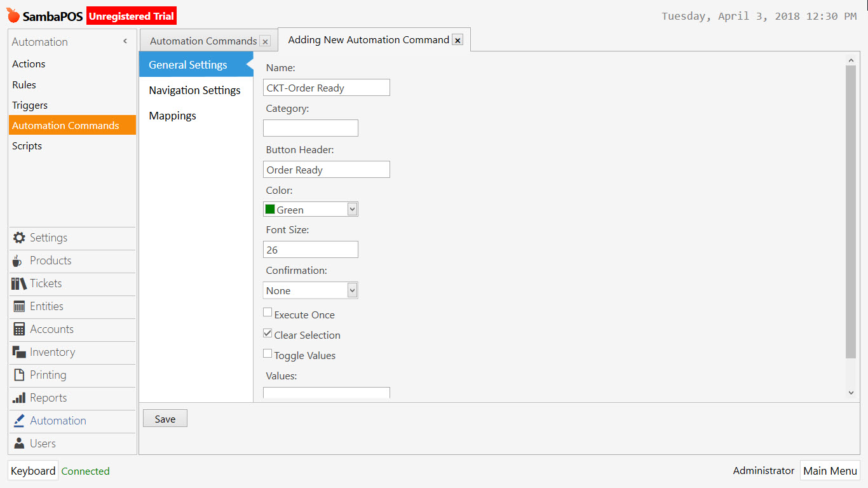
Task: Enable the Execute Once checkbox
Action: point(268,312)
